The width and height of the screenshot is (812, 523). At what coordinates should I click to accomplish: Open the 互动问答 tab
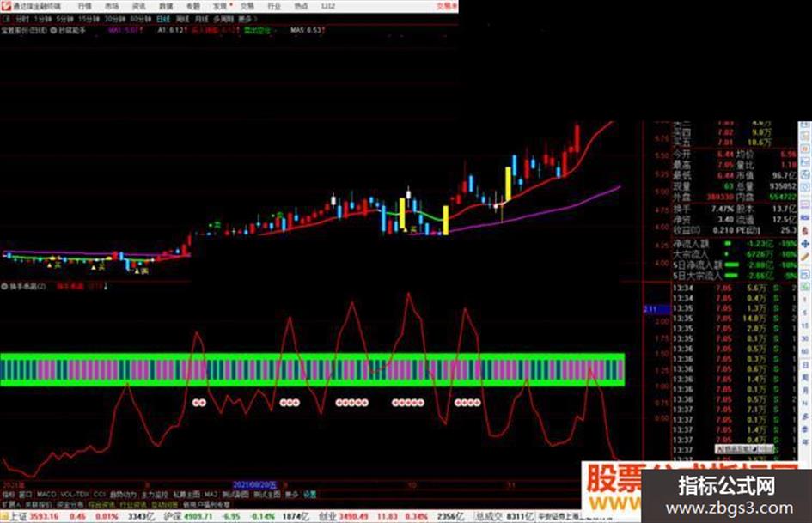tap(164, 504)
